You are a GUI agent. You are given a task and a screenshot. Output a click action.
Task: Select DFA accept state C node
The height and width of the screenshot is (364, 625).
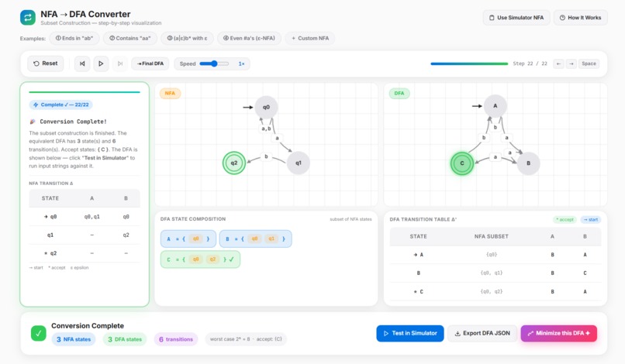[x=462, y=163]
